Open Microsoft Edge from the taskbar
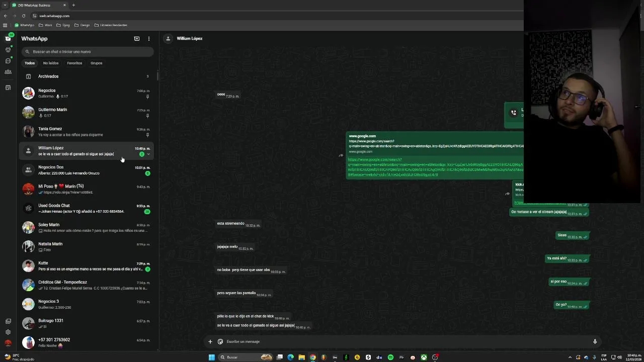Viewport: 644px width, 362px height. click(291, 357)
